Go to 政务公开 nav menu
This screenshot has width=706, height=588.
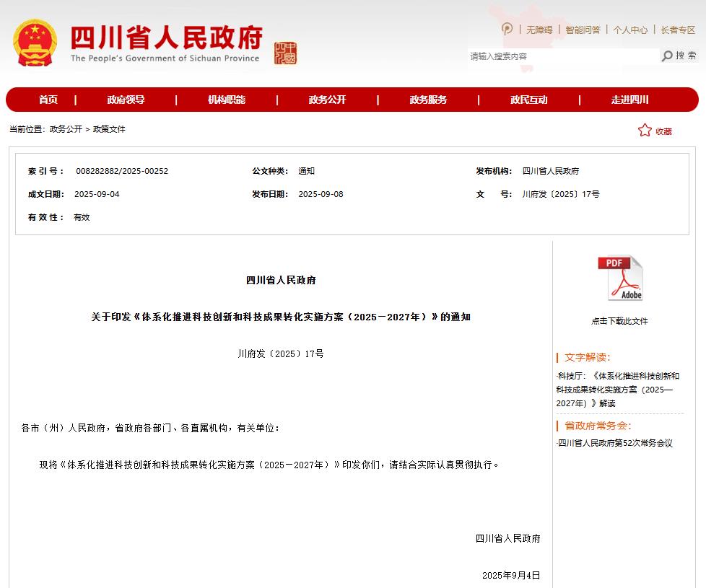[327, 100]
